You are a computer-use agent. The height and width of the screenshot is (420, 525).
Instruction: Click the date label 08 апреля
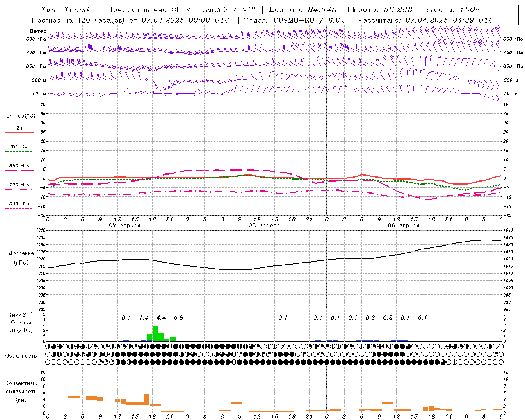(264, 226)
